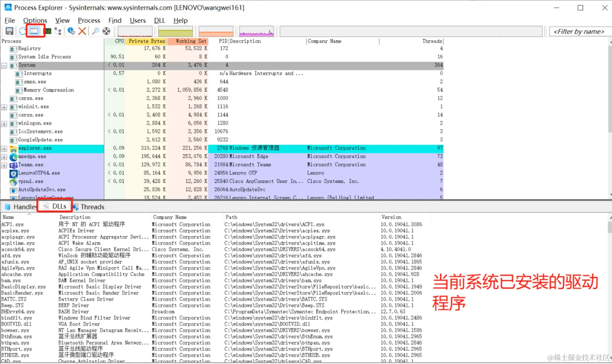Image resolution: width=612 pixels, height=364 pixels.
Task: Open the System Information graph icon
Action: [x=48, y=31]
